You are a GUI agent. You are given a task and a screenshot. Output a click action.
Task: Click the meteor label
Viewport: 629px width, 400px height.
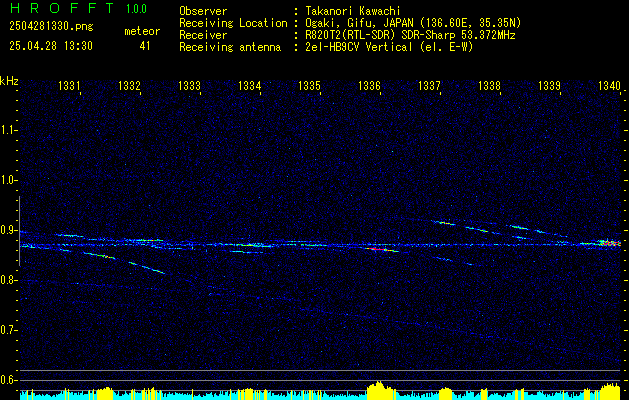(142, 31)
